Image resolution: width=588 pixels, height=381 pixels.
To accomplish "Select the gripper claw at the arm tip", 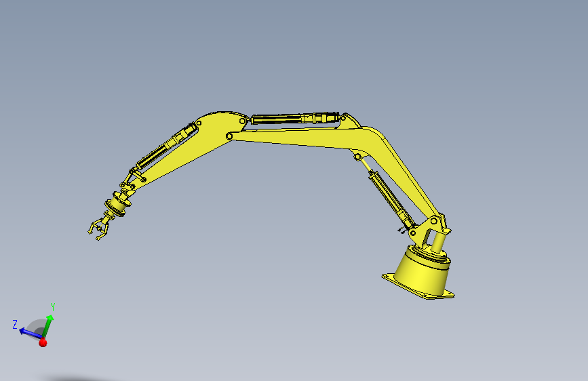I will coord(100,227).
